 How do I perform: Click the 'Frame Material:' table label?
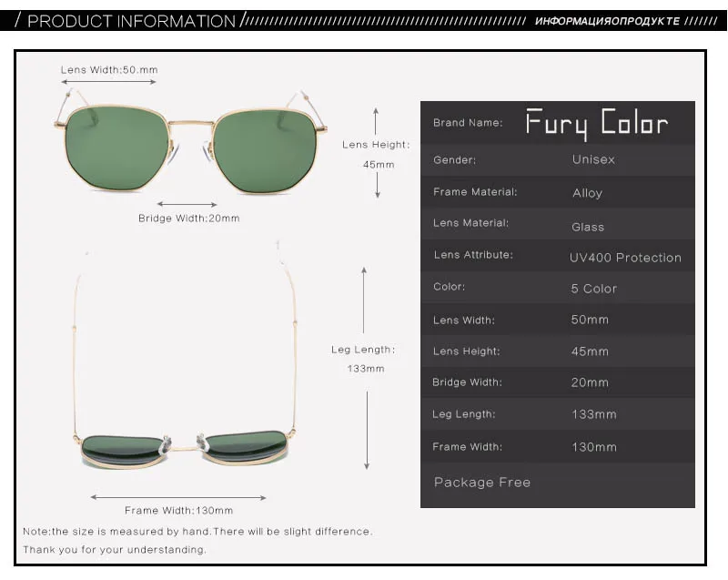tap(475, 192)
